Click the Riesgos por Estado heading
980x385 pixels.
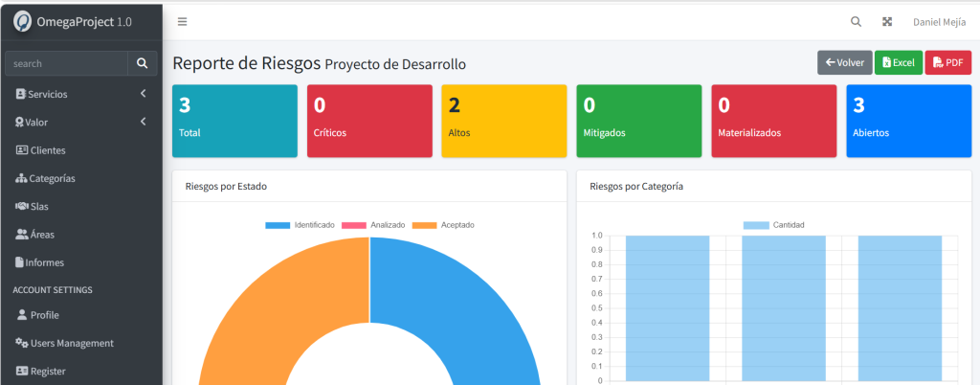[226, 186]
